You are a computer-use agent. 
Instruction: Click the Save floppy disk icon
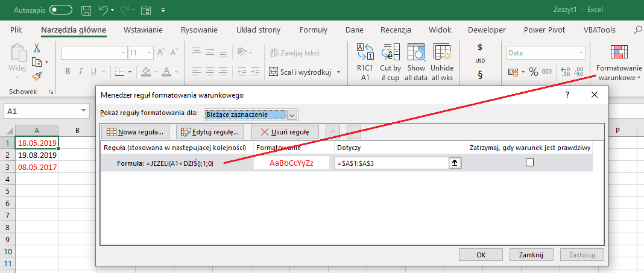coord(86,10)
